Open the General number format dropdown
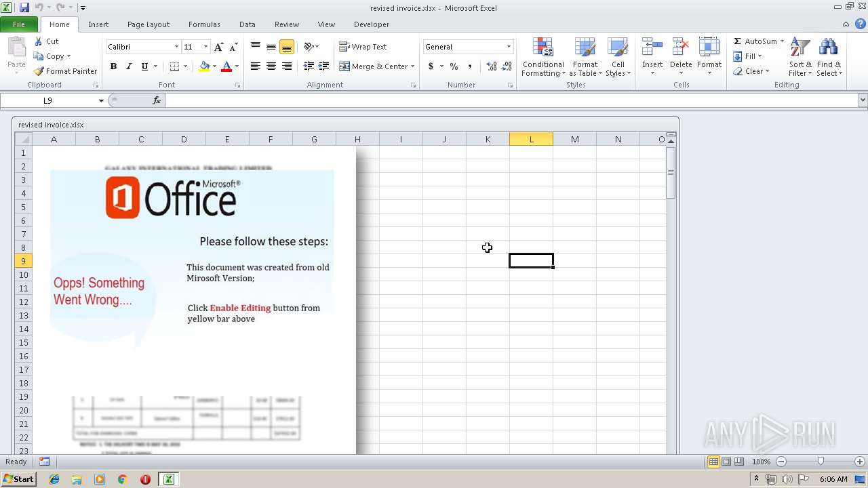 [x=509, y=47]
